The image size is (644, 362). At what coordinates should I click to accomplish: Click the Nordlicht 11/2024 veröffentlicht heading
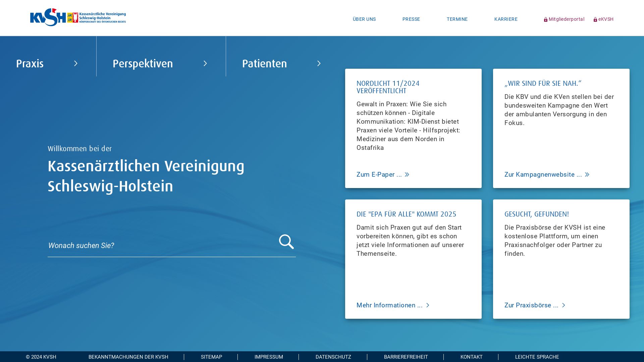tap(388, 87)
